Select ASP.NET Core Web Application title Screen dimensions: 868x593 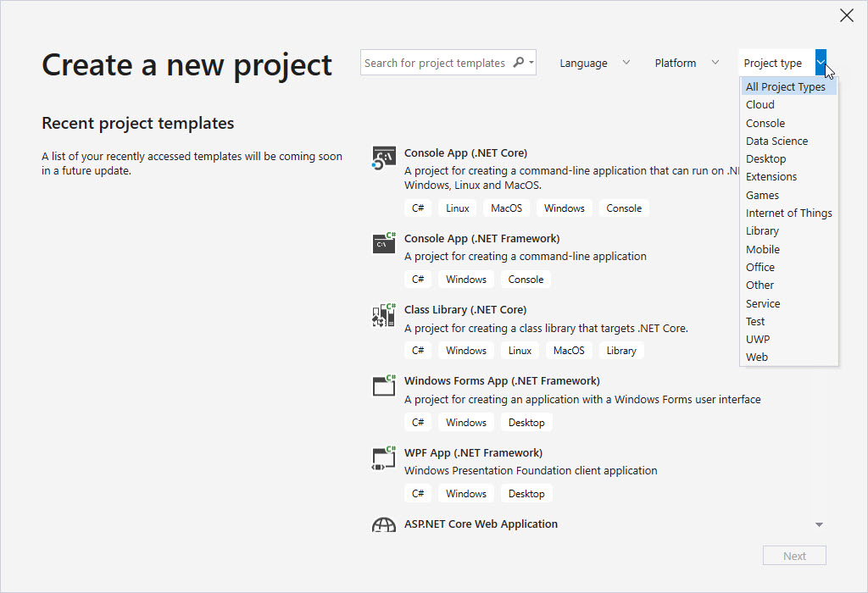coord(481,524)
